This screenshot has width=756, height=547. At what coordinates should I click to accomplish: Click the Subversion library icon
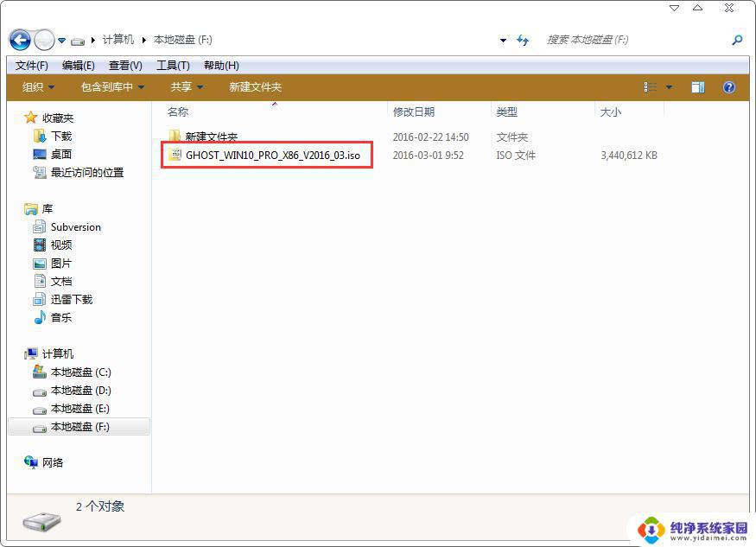tap(40, 226)
